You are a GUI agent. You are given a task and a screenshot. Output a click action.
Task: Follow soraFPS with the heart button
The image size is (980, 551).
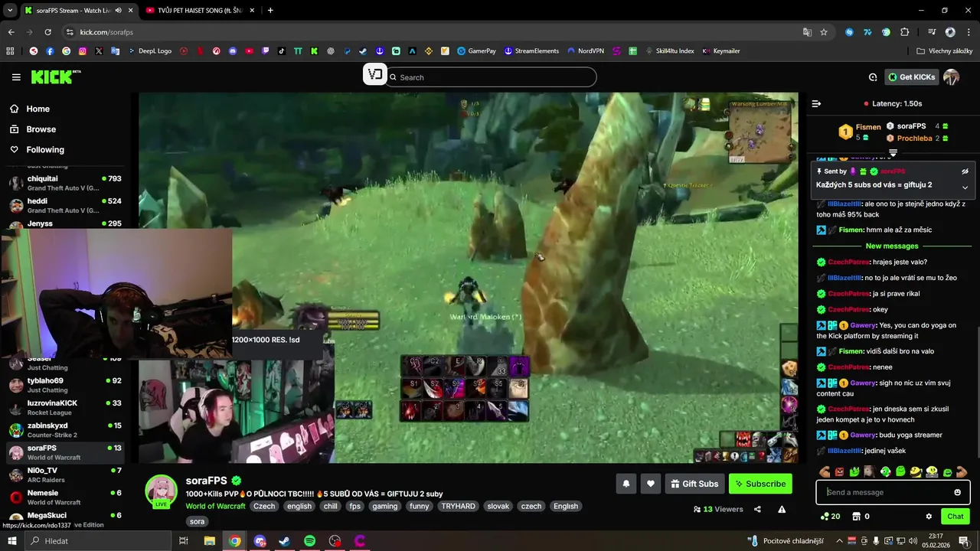coord(650,484)
